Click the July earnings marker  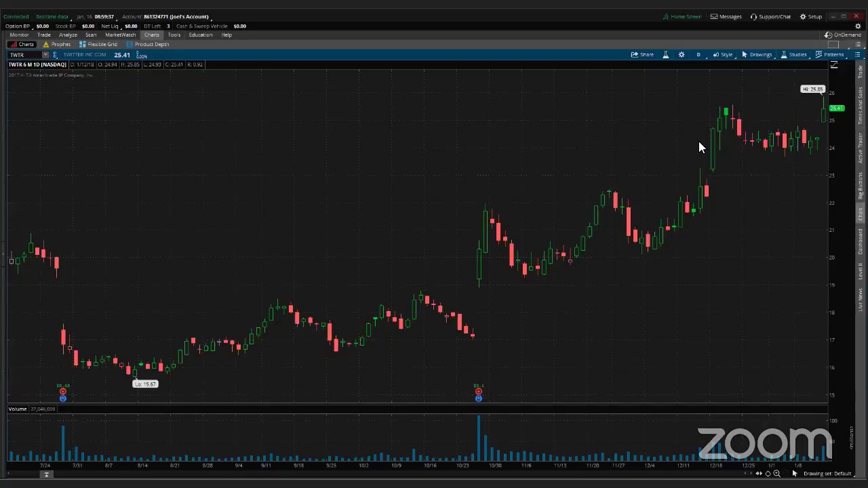tap(62, 391)
